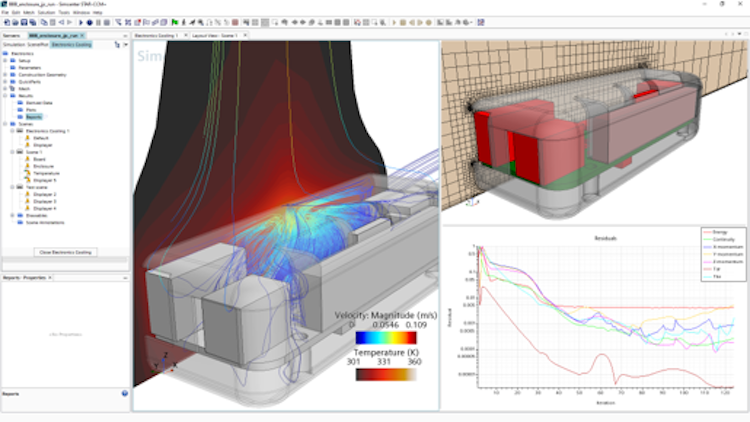Select Displayer 3 under Test scene
This screenshot has width=750, height=422.
coord(45,201)
